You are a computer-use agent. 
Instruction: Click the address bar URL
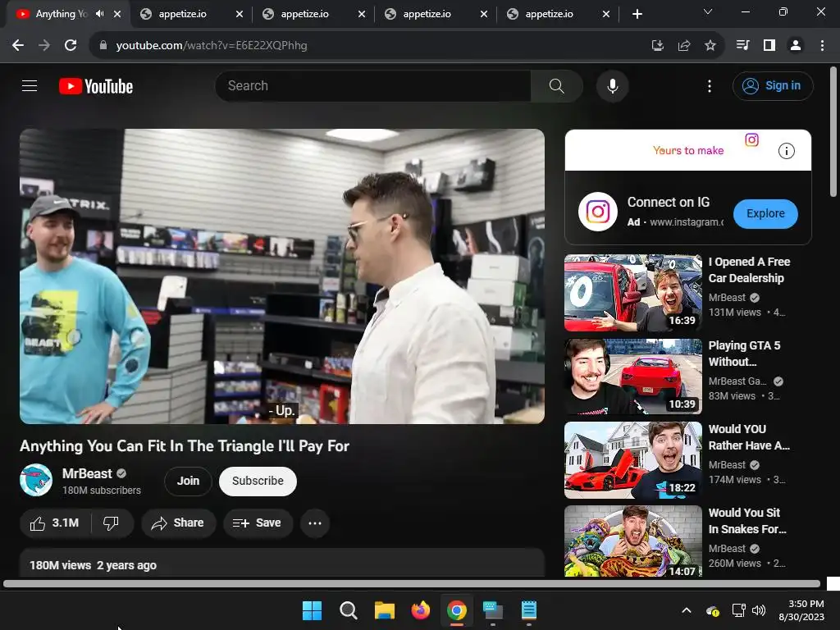tap(212, 46)
